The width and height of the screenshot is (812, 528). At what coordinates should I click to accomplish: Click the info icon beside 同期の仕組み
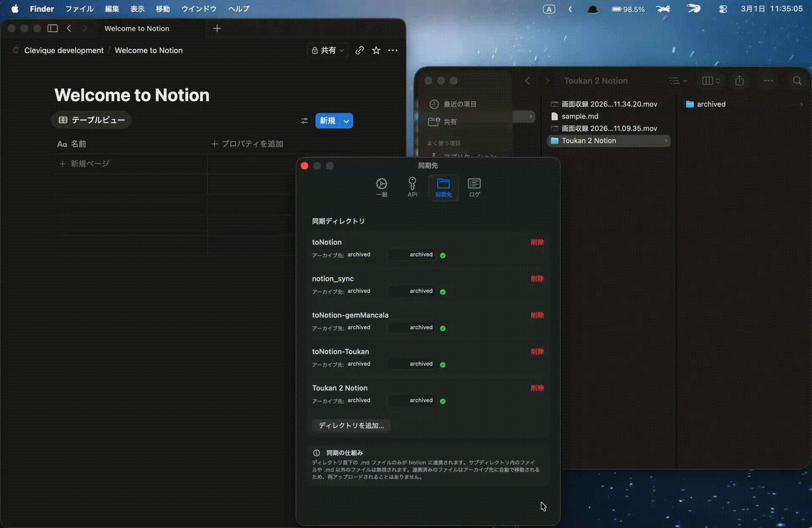(x=316, y=453)
